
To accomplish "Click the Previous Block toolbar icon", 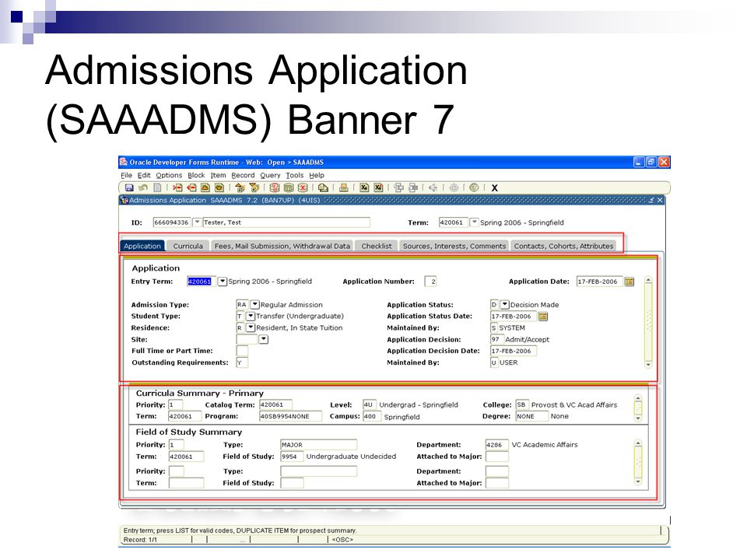I will coord(240,187).
